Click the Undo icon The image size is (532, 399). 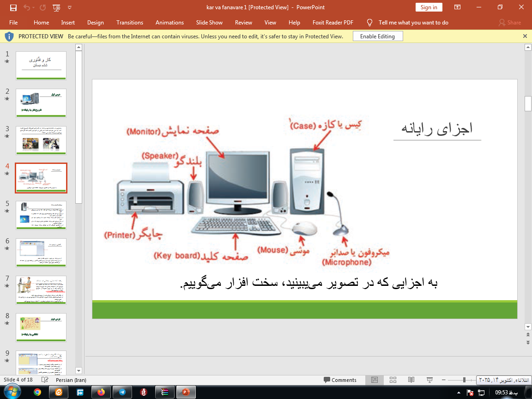26,8
